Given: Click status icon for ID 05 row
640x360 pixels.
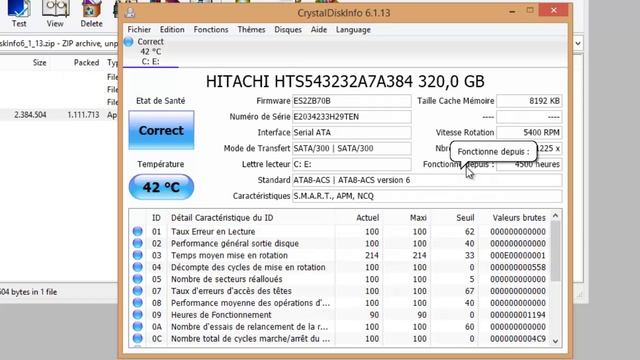Looking at the screenshot, I should pyautogui.click(x=138, y=279).
